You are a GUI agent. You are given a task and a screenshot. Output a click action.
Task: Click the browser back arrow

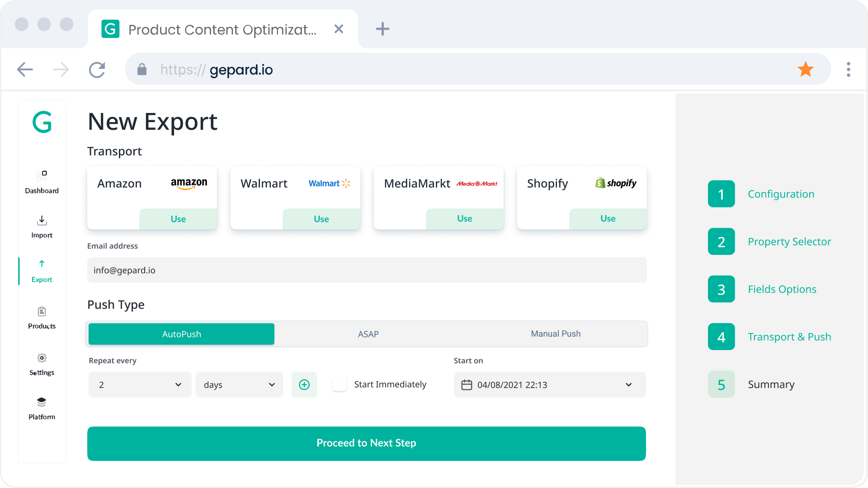[x=25, y=70]
